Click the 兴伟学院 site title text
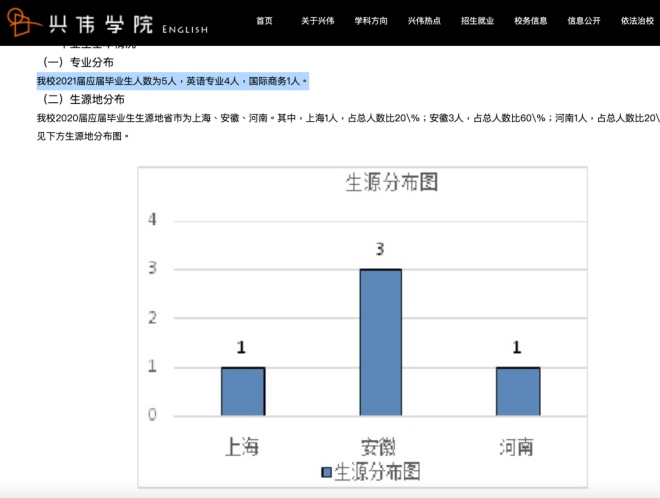 click(x=101, y=24)
